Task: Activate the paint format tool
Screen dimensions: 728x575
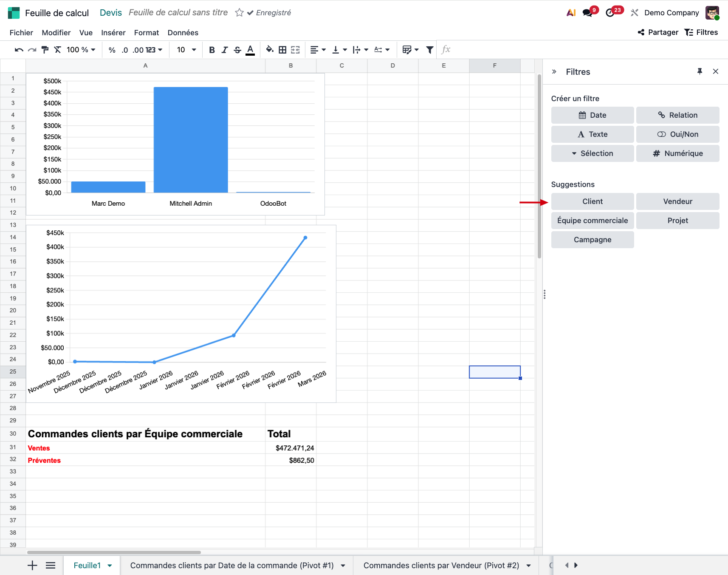Action: click(45, 50)
